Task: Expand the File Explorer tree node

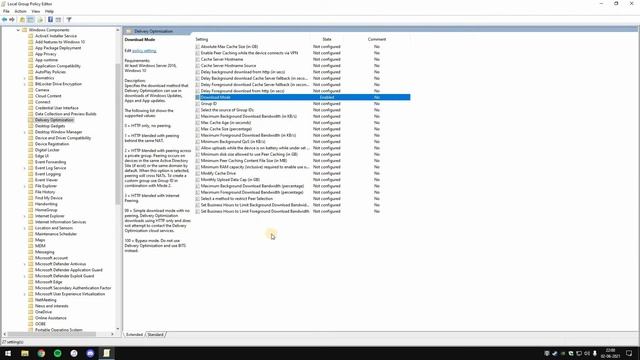Action: [x=24, y=186]
